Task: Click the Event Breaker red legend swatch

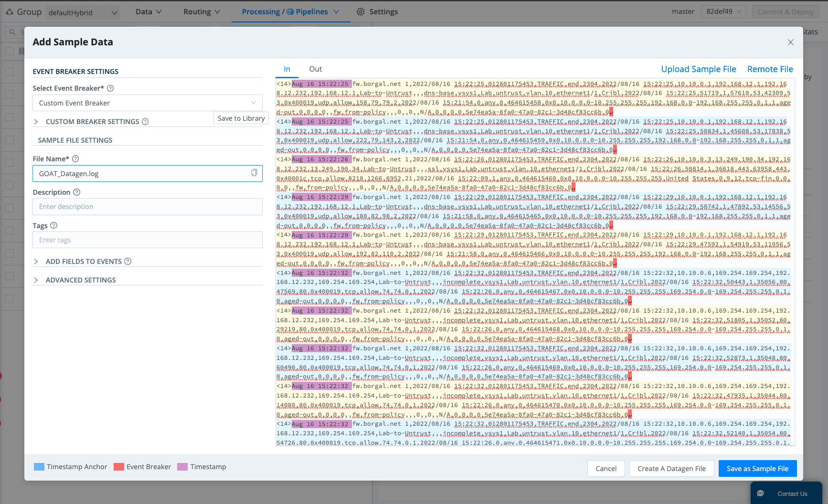Action: 119,467
